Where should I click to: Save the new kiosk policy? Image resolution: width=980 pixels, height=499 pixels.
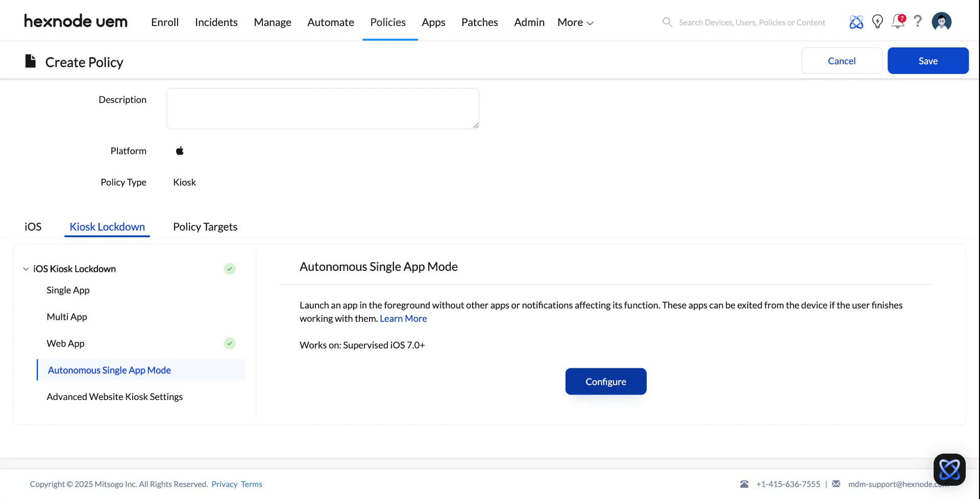point(928,60)
